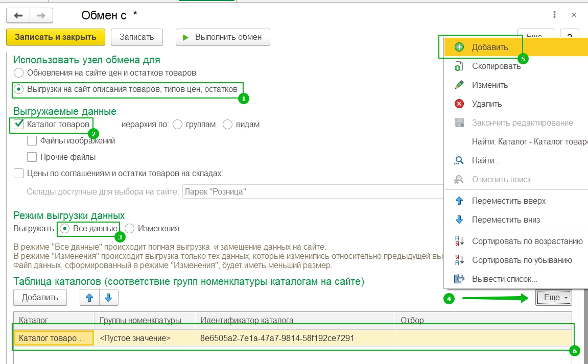588x364 pixels.
Task: Select Найти... magnifier menu item
Action: [485, 161]
